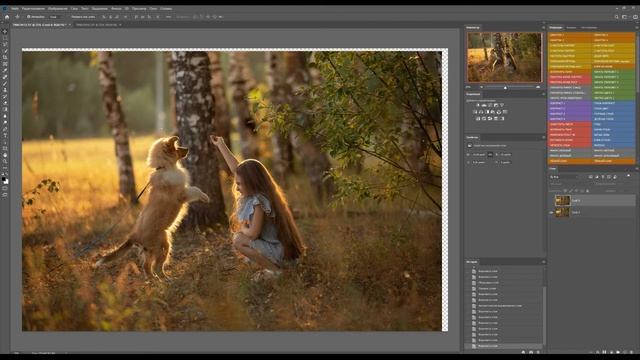640x360 pixels.
Task: Create a new layer in Layers panel
Action: point(624,352)
